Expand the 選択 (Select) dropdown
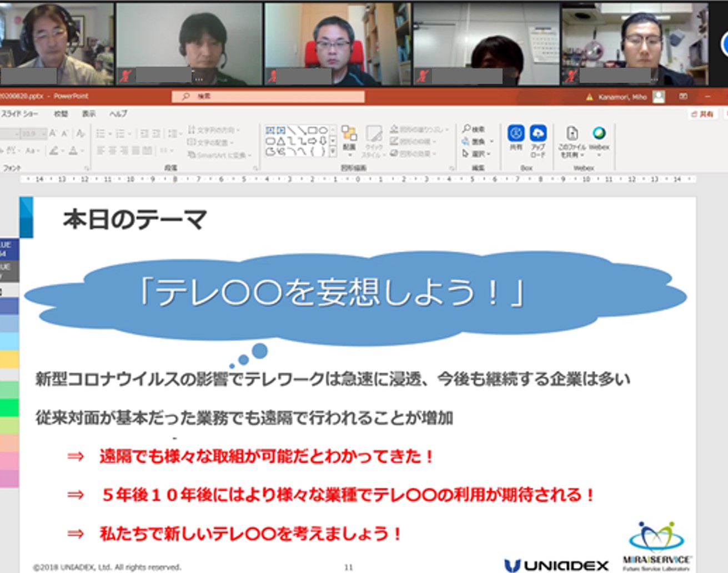 (x=488, y=153)
